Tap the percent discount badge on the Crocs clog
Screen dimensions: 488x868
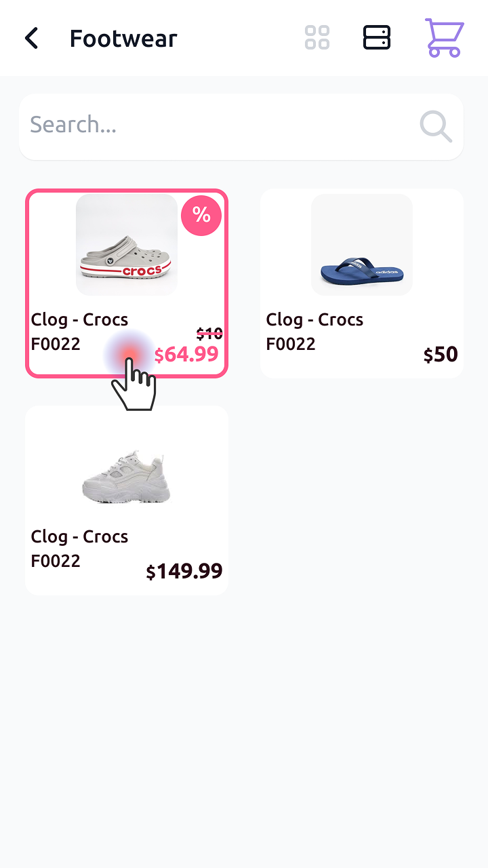201,216
